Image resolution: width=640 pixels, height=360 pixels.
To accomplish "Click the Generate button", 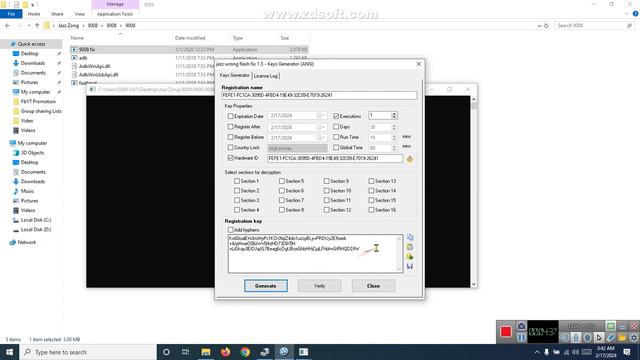I will 266,286.
